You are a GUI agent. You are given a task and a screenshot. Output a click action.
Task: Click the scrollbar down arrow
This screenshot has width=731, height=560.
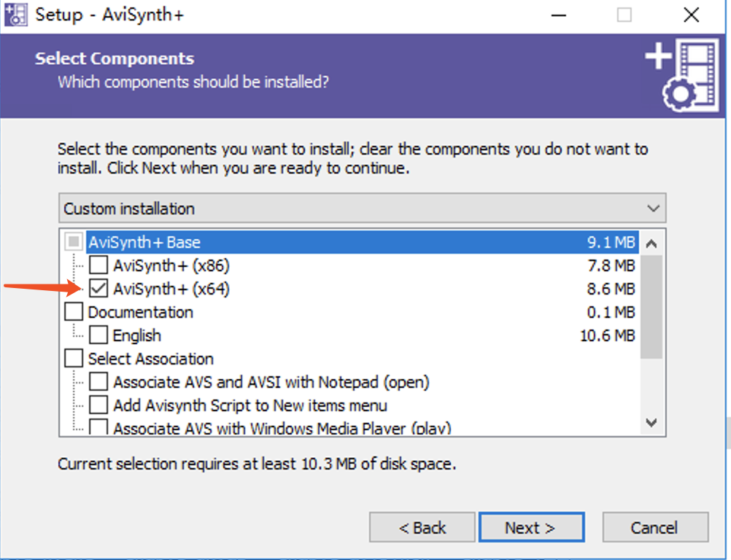[x=651, y=423]
